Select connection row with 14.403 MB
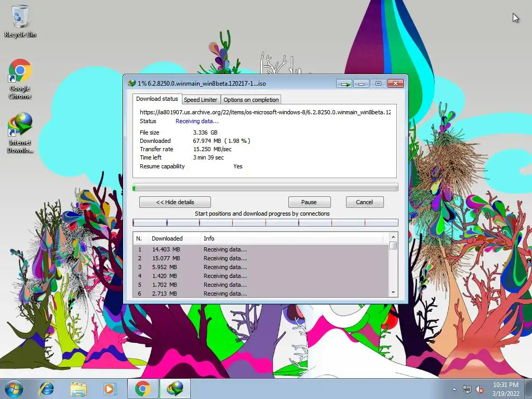 (x=261, y=249)
